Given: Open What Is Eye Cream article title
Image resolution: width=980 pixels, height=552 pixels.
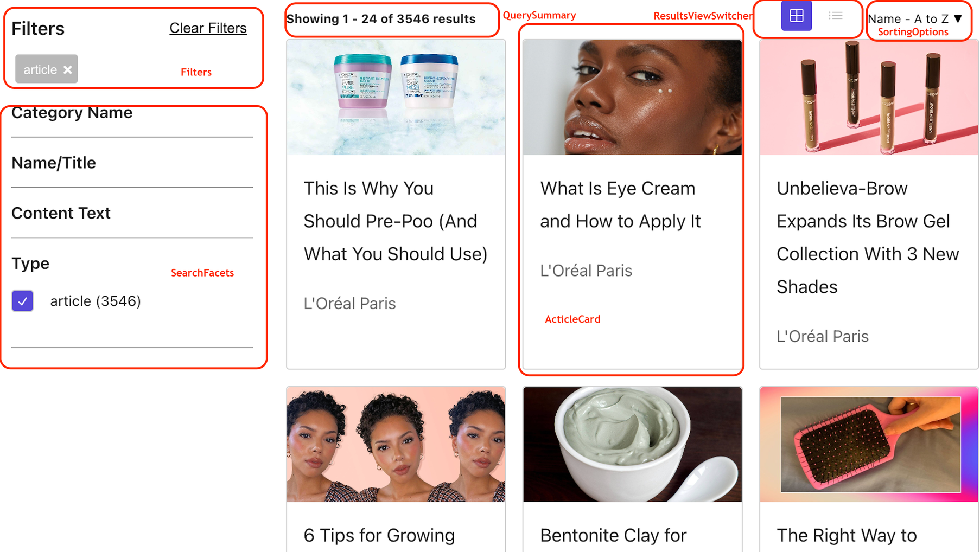Looking at the screenshot, I should (620, 205).
